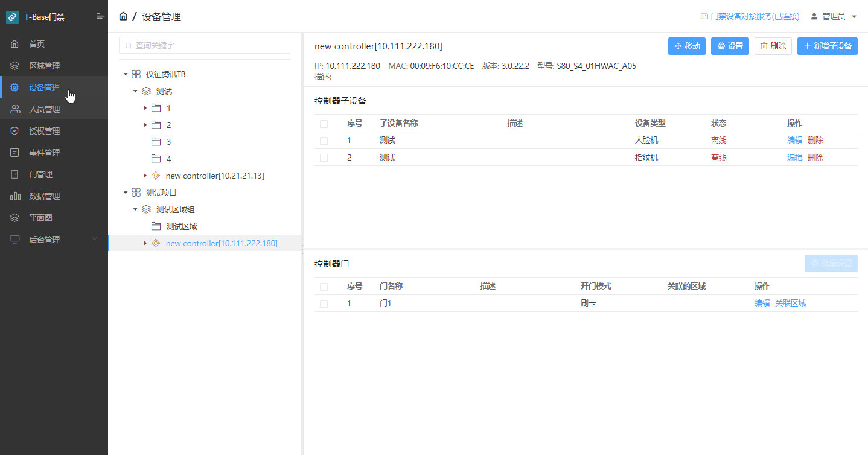The image size is (868, 455).
Task: Click 删除 for the 指纹机 sub-device
Action: coord(815,157)
